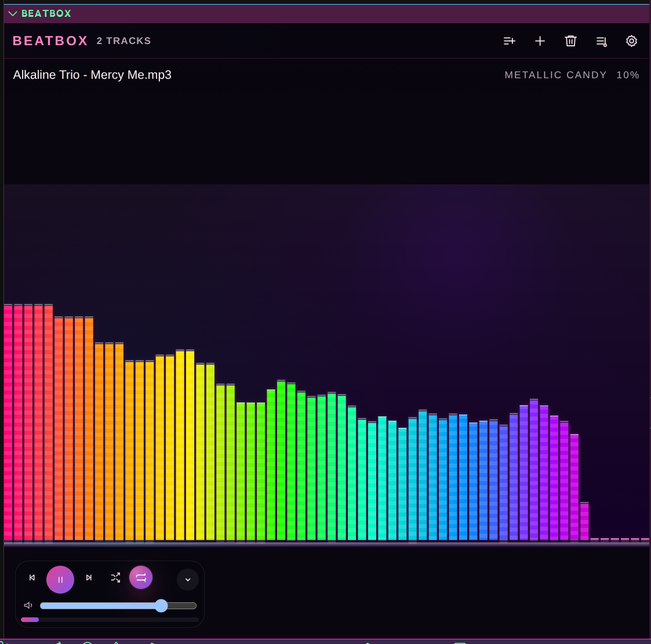Open the METALLIC CANDY theme selector
Image resolution: width=651 pixels, height=644 pixels.
tap(555, 75)
